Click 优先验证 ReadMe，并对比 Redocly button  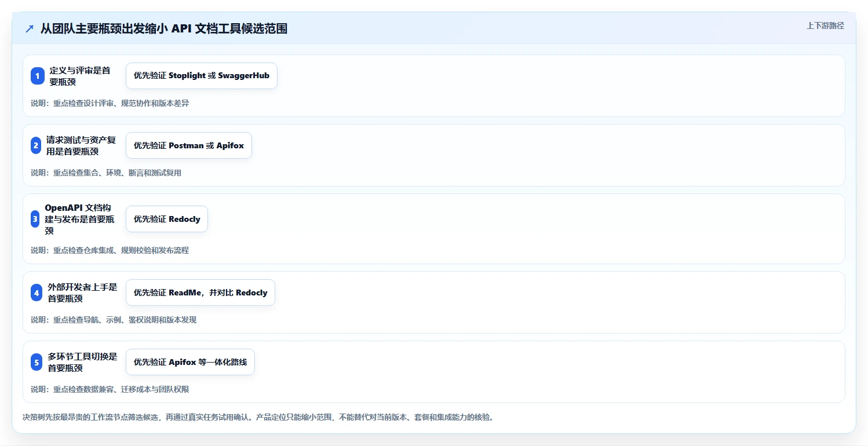click(x=200, y=293)
